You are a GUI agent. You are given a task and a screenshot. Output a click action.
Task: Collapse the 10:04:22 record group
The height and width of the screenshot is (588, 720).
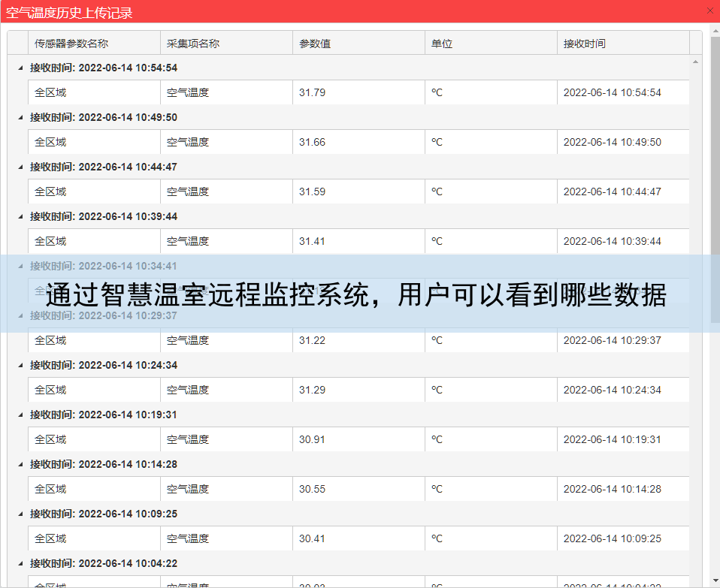[20, 563]
